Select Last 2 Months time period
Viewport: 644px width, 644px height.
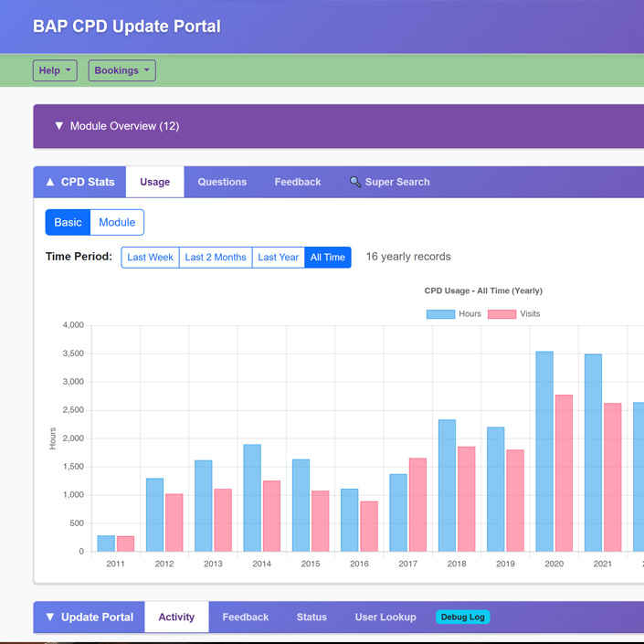coord(216,258)
